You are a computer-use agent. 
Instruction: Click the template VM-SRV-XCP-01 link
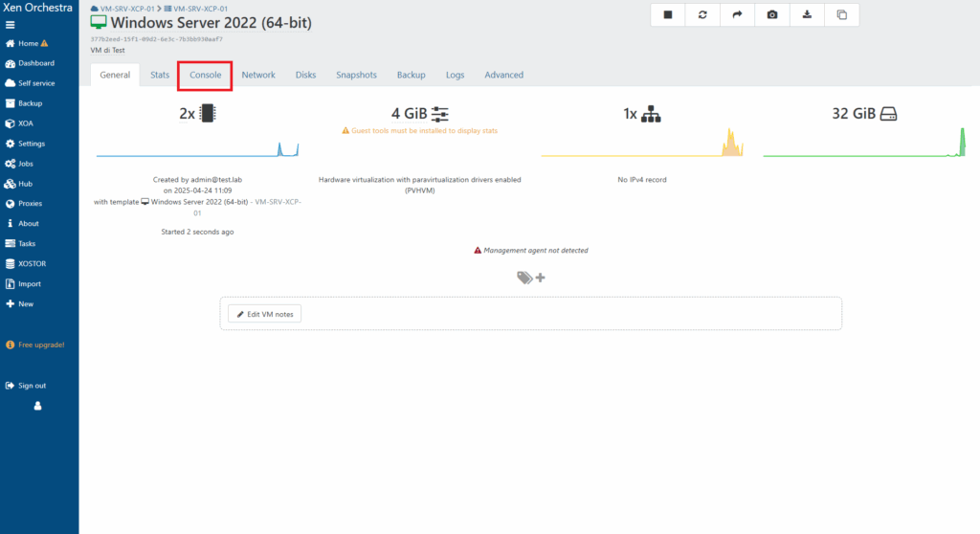click(x=278, y=202)
